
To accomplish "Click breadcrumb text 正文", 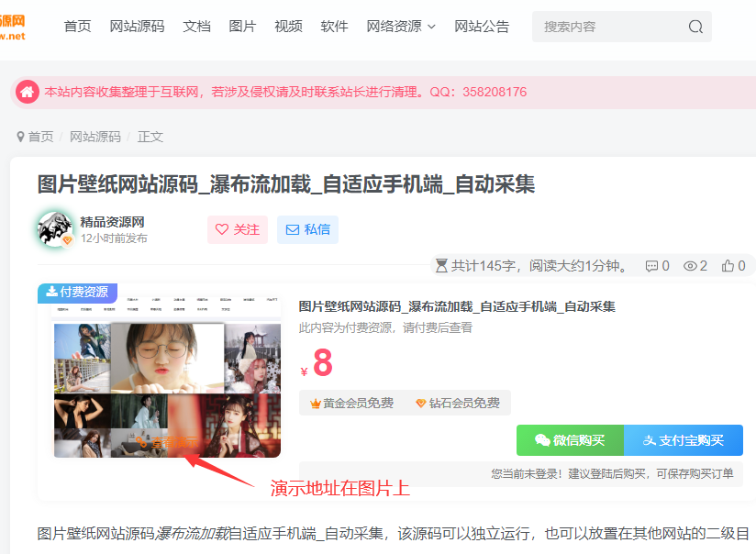I will click(x=150, y=137).
